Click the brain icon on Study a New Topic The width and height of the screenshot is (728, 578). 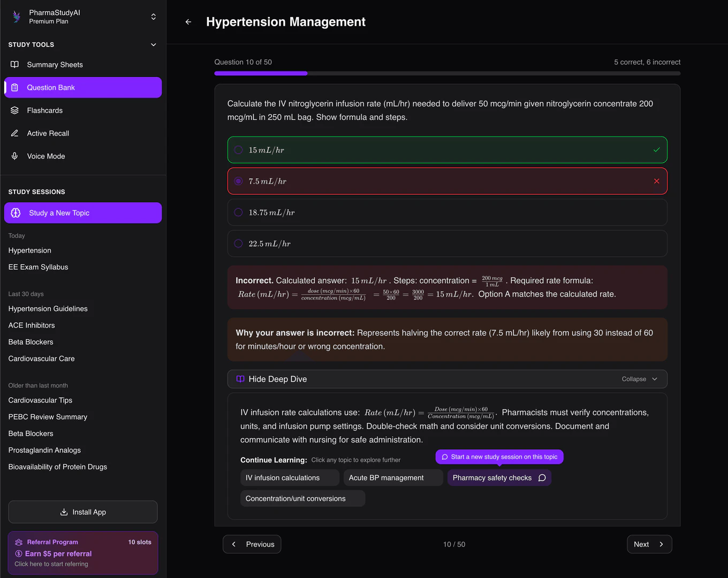[14, 212]
